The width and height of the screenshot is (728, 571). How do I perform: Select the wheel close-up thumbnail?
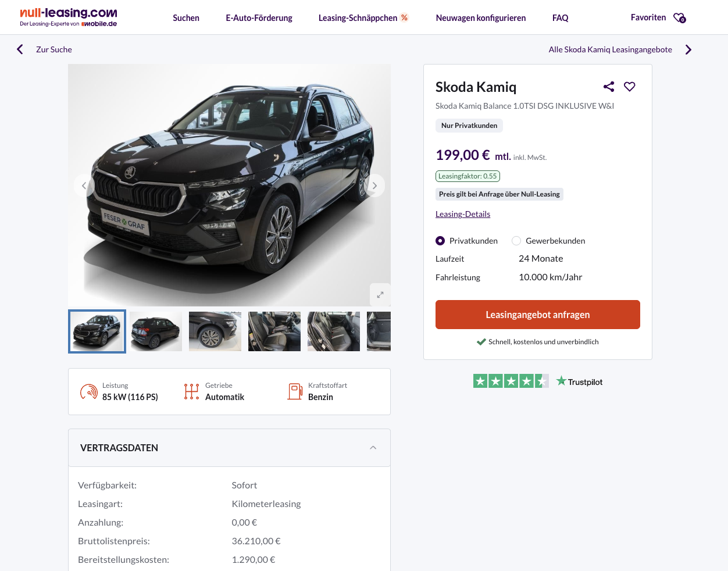tap(215, 331)
